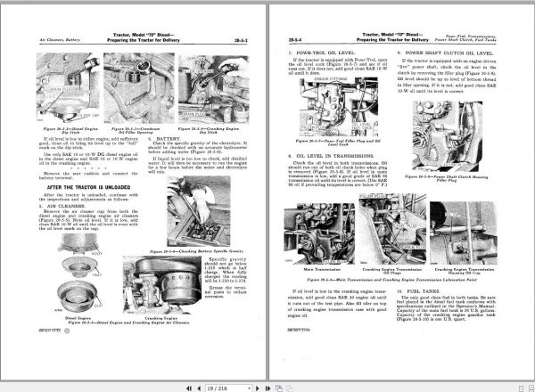Click the left page number 20-5-3
Image resolution: width=535 pixels, height=392 pixels.
(x=241, y=40)
